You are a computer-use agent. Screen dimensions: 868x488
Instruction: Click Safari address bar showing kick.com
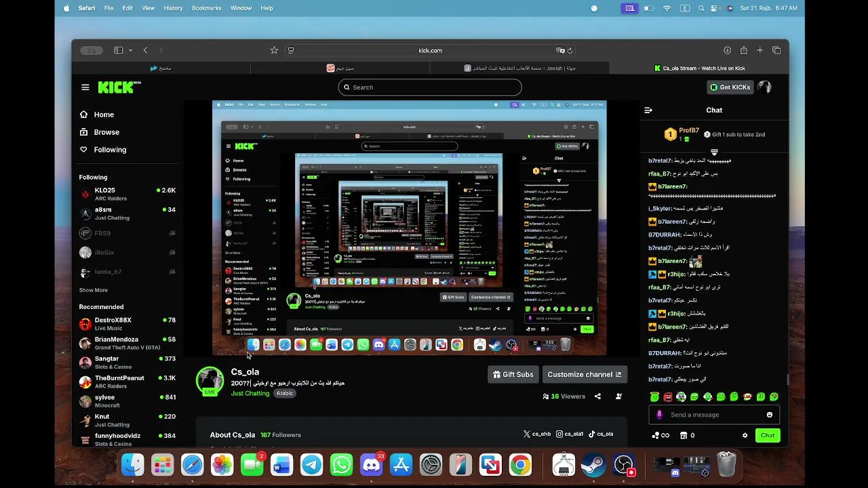click(430, 50)
